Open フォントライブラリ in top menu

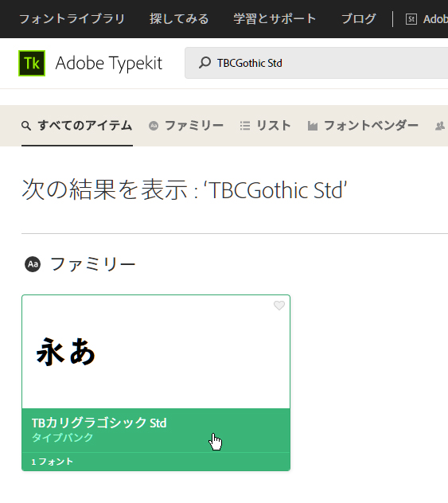72,19
